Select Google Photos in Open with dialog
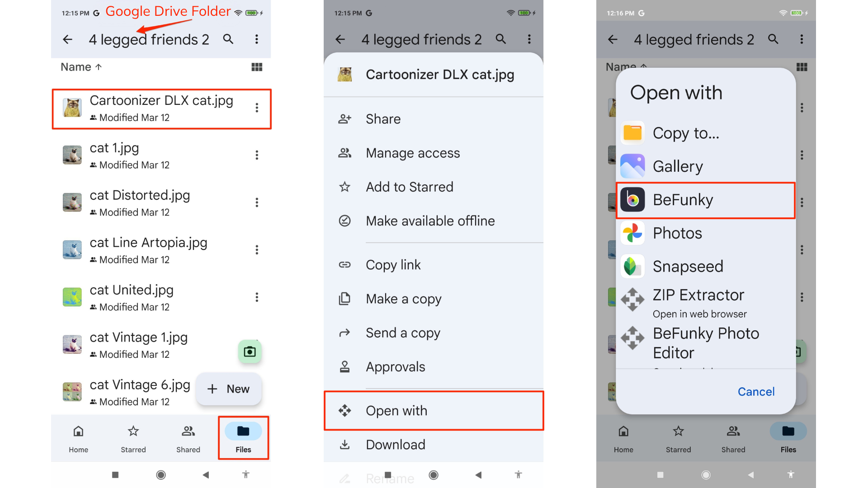The image size is (868, 488). pos(677,233)
